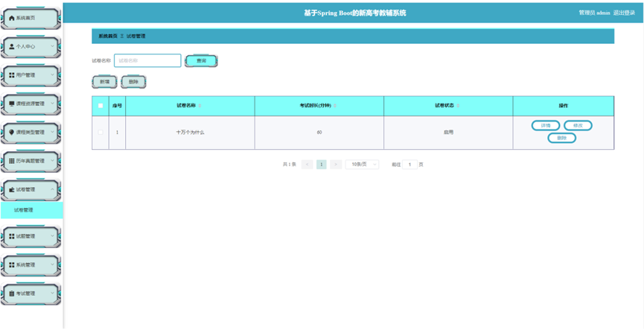Click the 试卷管理 breadcrumb text
The width and height of the screenshot is (644, 330).
coord(136,37)
